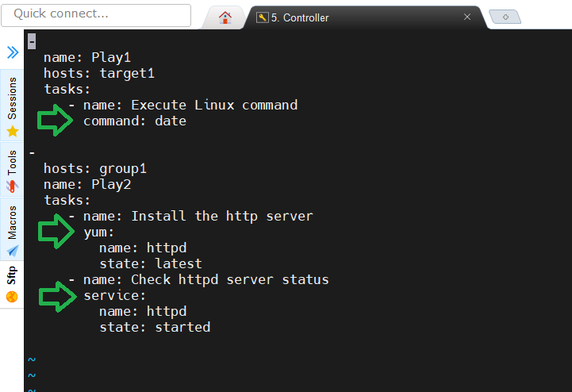
Task: Click the Quick connect input field
Action: pos(96,15)
